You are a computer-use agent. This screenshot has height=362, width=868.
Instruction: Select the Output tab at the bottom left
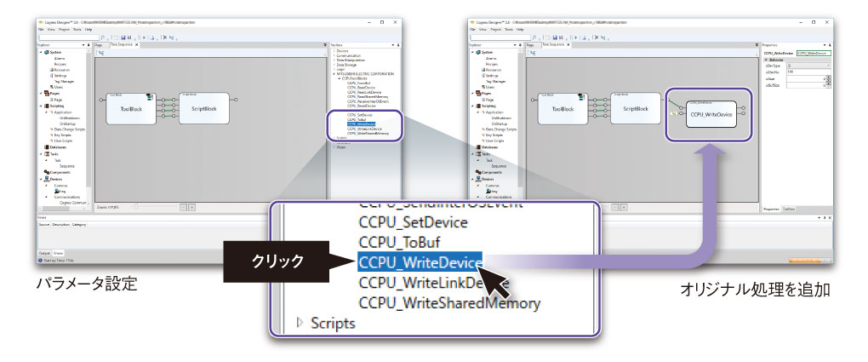44,253
